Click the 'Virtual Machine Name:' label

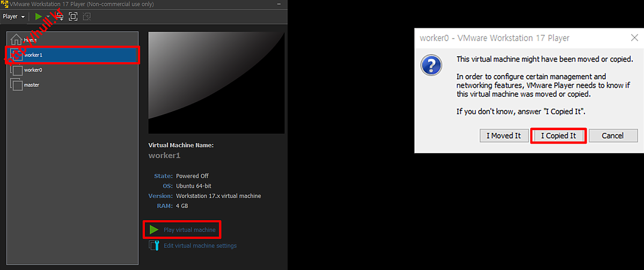[x=181, y=145]
